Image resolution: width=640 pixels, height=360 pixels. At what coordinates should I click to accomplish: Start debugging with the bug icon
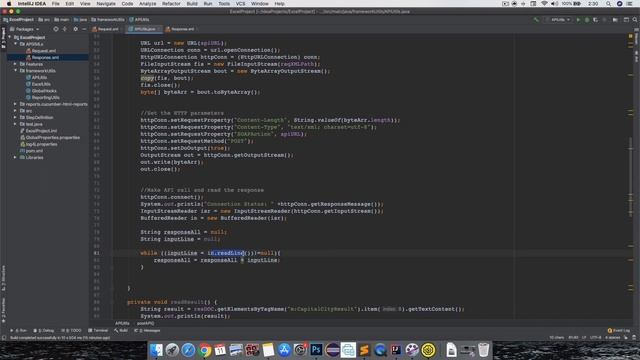[587, 20]
